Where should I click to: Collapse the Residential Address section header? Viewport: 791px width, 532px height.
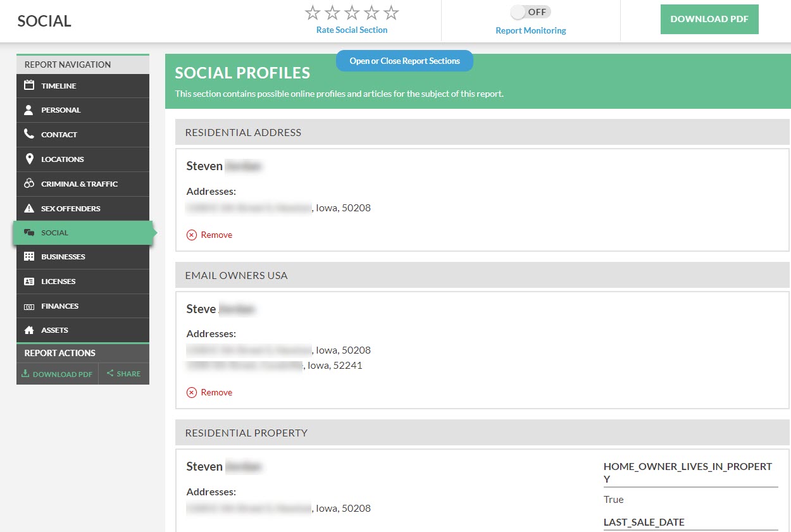tap(482, 132)
